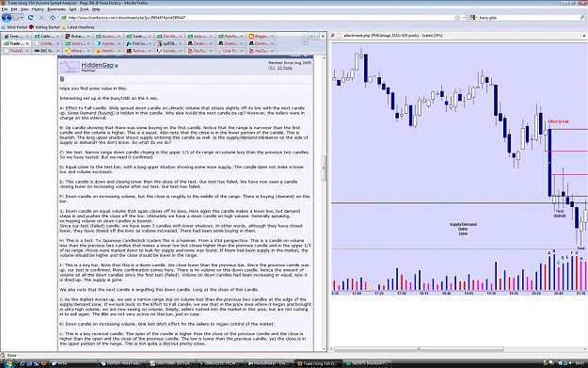Close the attachment.php split pane
Image resolution: width=588 pixels, height=368 pixels.
coord(584,36)
